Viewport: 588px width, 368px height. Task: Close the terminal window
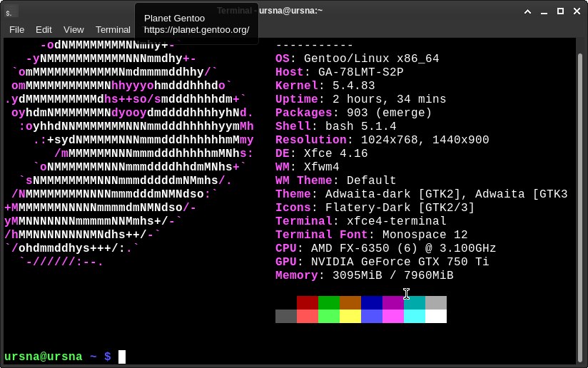coord(577,11)
